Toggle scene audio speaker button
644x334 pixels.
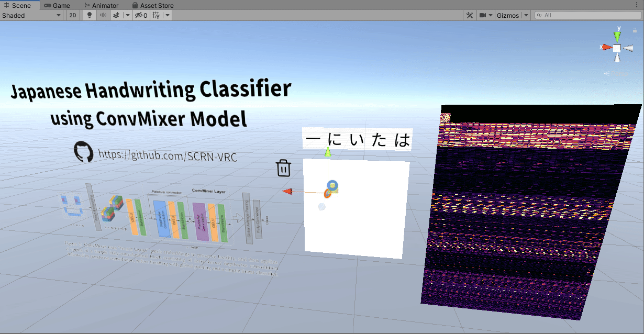click(x=103, y=15)
